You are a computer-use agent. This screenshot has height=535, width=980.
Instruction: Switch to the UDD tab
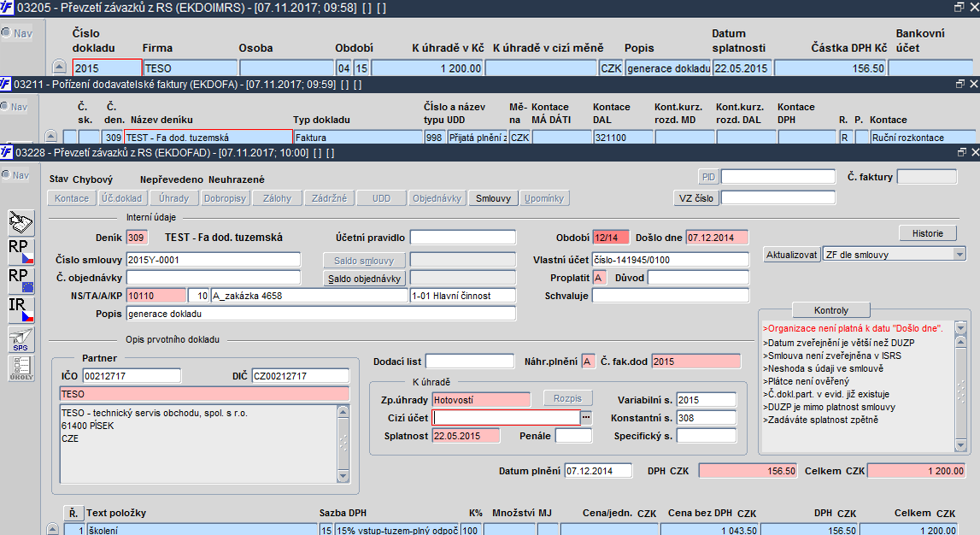(381, 198)
